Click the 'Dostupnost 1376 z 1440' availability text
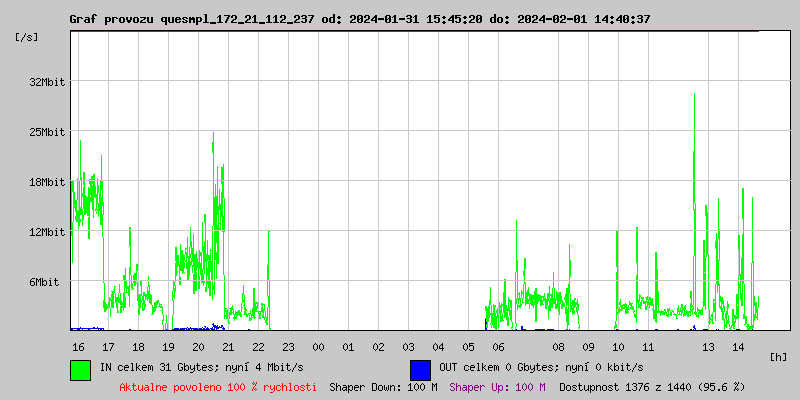 point(652,386)
